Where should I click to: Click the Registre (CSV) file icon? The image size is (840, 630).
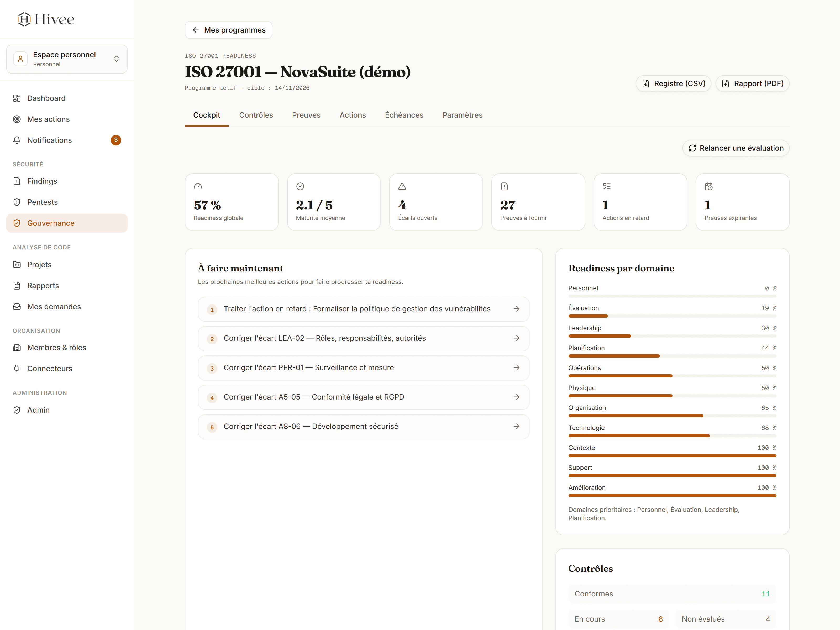point(645,83)
